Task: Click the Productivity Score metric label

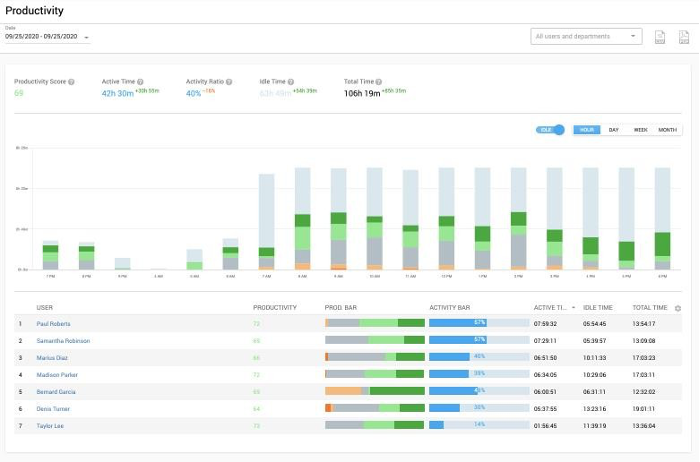Action: pyautogui.click(x=40, y=82)
